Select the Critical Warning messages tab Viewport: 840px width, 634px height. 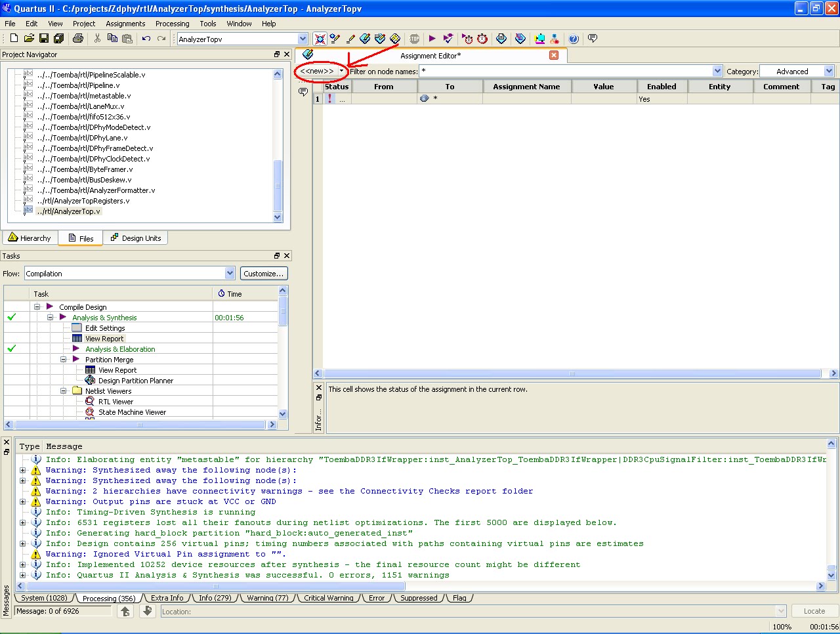[328, 598]
